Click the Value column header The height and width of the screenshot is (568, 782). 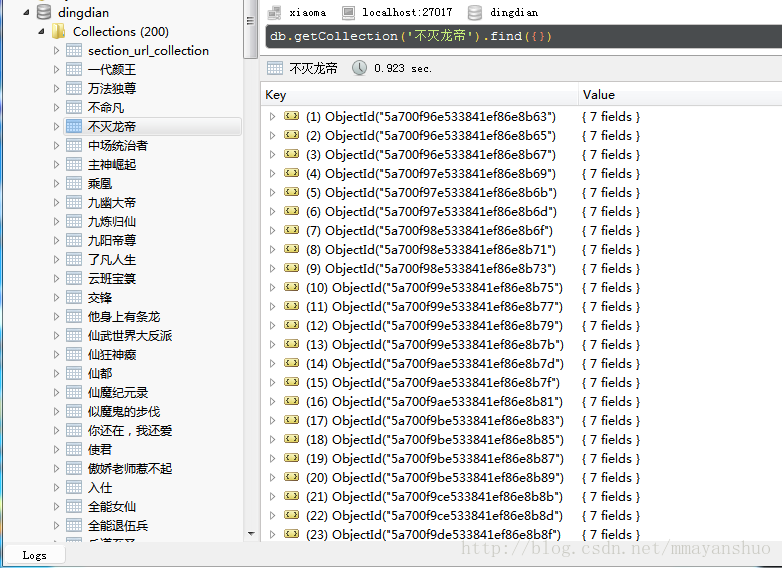coord(680,95)
